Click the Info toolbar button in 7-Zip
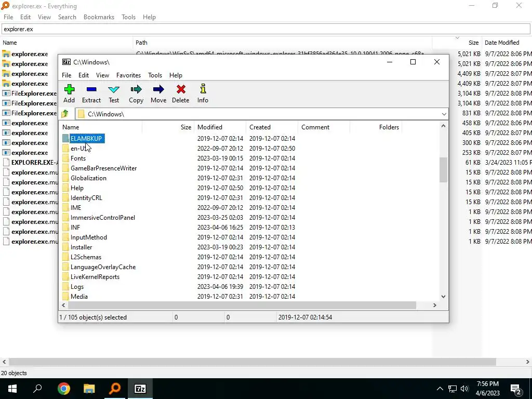The image size is (532, 399). tap(203, 94)
